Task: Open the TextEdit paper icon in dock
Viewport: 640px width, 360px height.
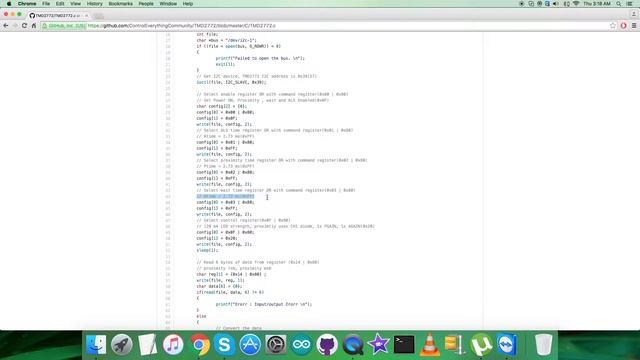Action: [x=147, y=345]
